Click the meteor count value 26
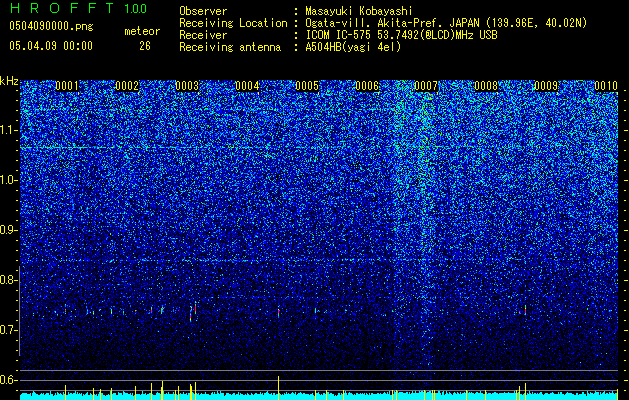 pyautogui.click(x=145, y=46)
